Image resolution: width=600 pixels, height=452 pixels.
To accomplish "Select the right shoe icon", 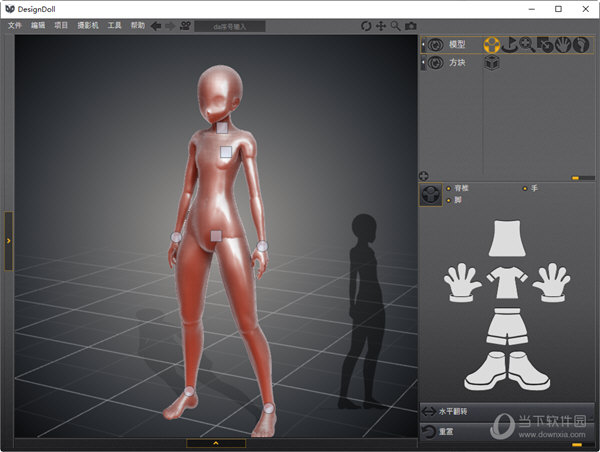I will pyautogui.click(x=529, y=371).
